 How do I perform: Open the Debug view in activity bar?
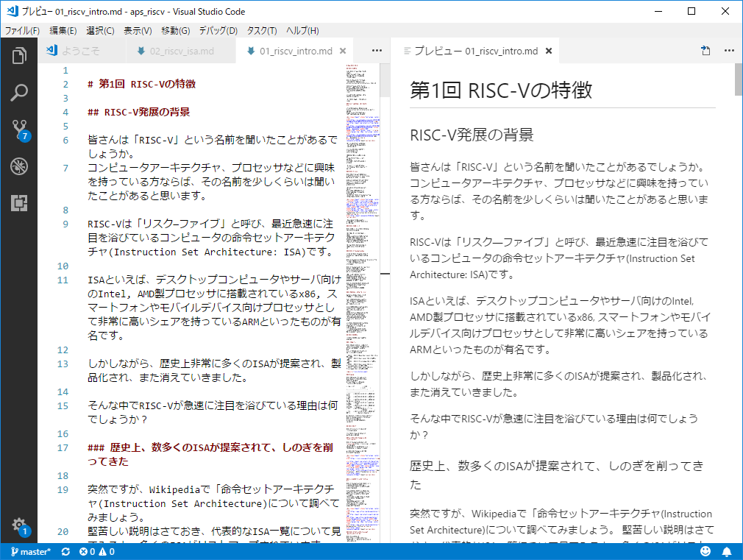point(19,166)
